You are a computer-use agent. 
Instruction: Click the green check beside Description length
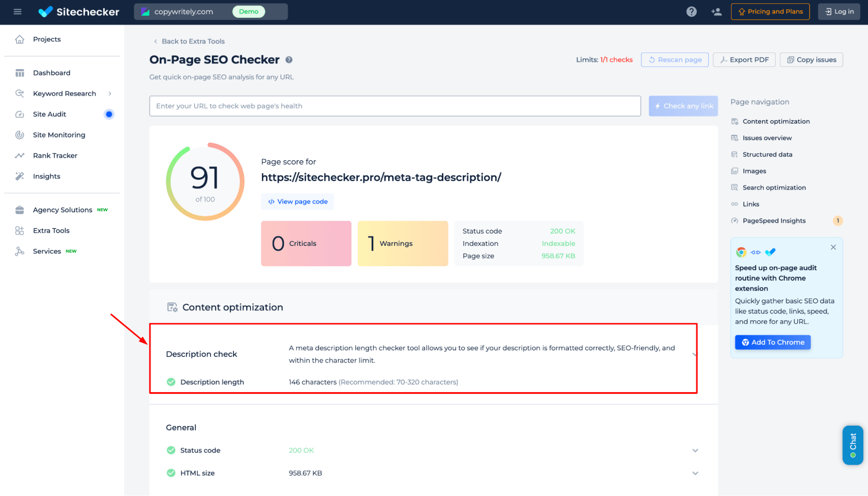click(x=171, y=382)
